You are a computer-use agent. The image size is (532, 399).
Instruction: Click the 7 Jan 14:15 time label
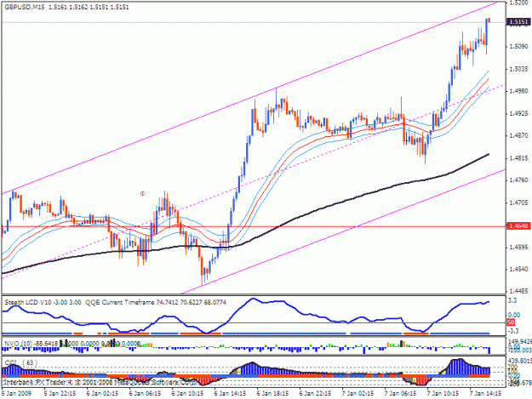point(485,394)
